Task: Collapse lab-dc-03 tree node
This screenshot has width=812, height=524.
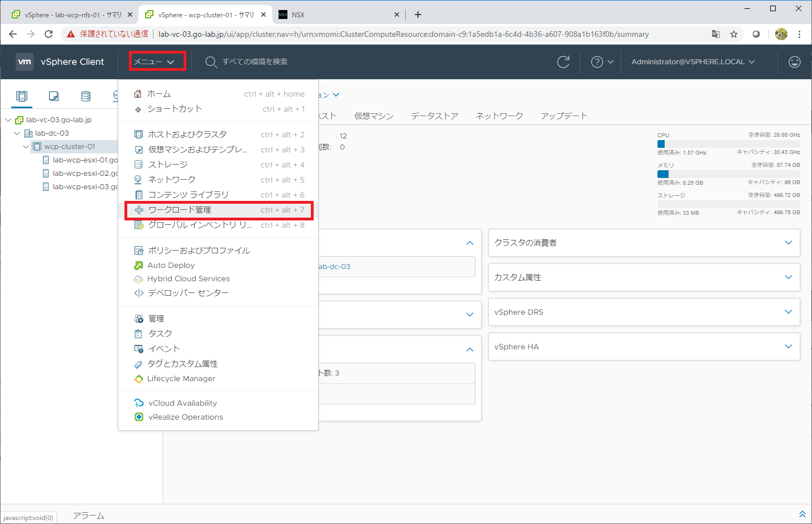Action: coord(17,133)
